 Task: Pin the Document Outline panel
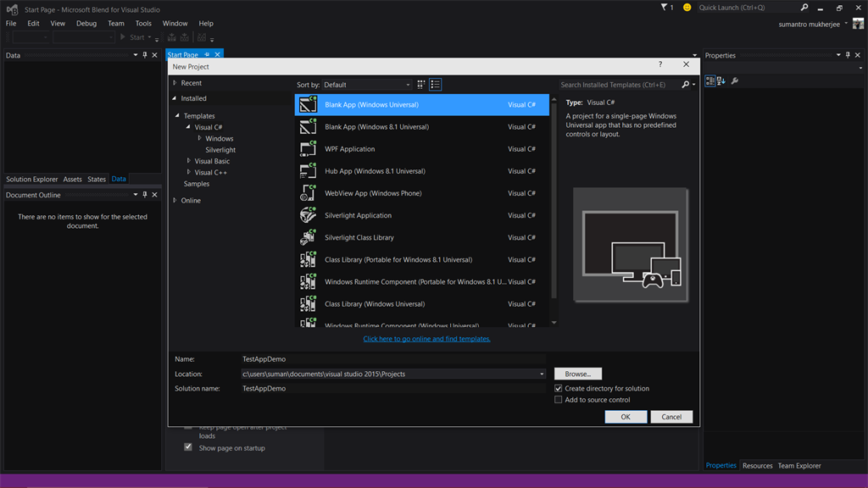tap(145, 195)
